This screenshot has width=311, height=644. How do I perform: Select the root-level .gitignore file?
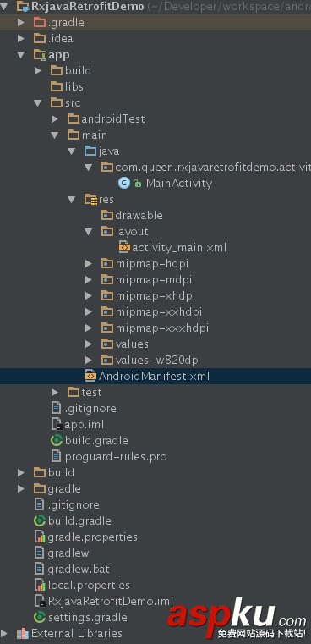click(x=74, y=504)
